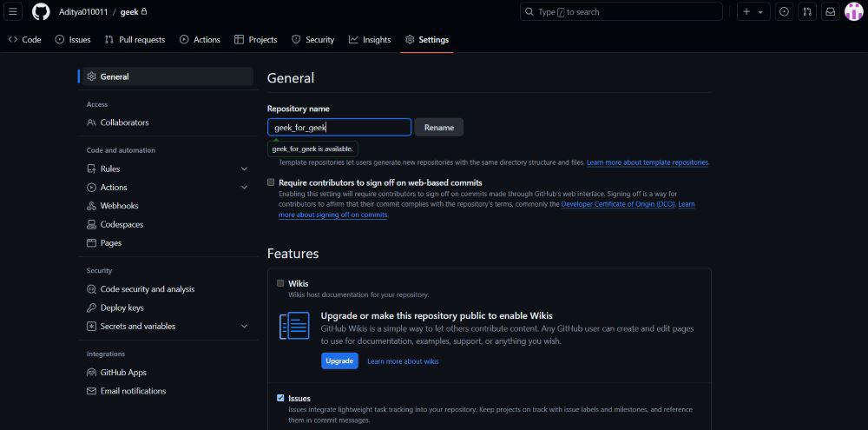The height and width of the screenshot is (430, 868).
Task: Enable require contributors sign off checkbox
Action: (271, 182)
